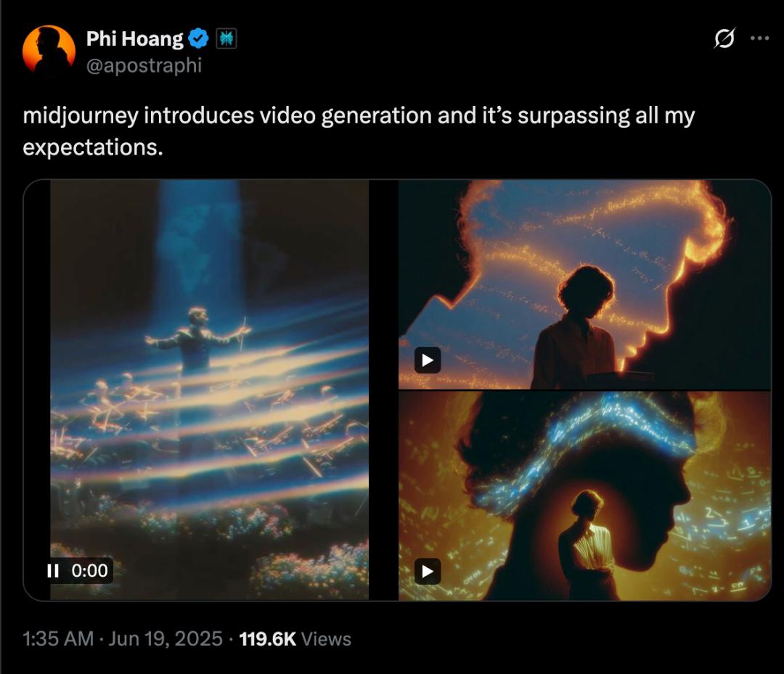Open the @apostraphi handle link

click(144, 65)
